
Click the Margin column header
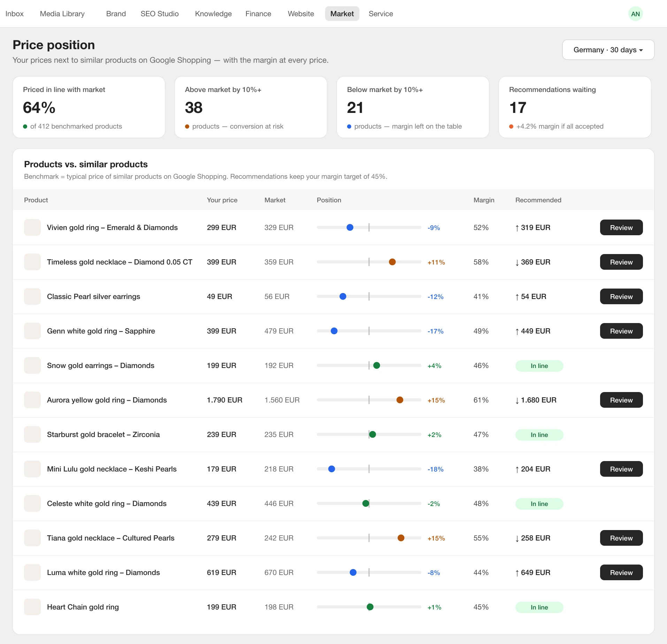[x=484, y=200]
